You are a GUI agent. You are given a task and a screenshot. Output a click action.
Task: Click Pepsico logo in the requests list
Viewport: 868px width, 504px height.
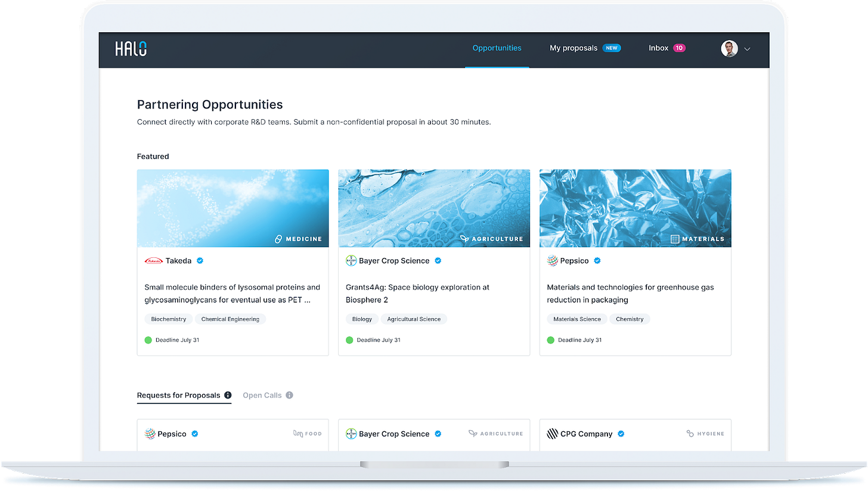(150, 434)
